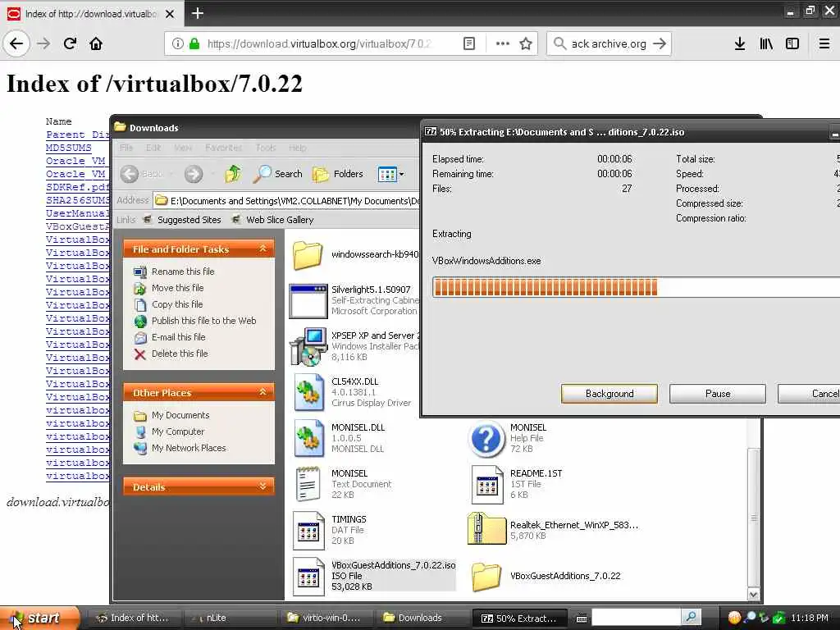
Task: Expand Details panel
Action: (262, 486)
